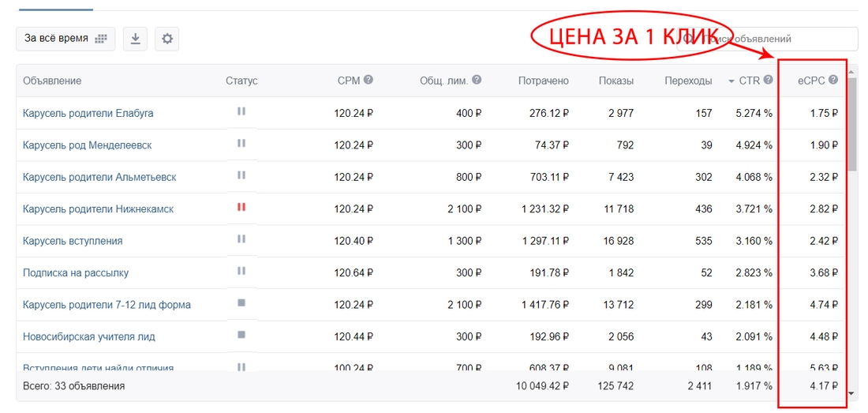The image size is (868, 413).
Task: Click help icon next to CTR header
Action: (x=768, y=81)
